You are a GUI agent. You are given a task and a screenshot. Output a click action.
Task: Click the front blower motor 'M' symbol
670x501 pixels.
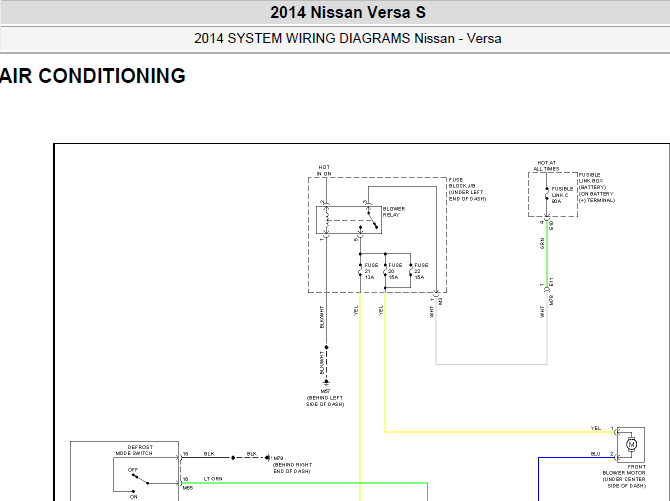click(631, 445)
